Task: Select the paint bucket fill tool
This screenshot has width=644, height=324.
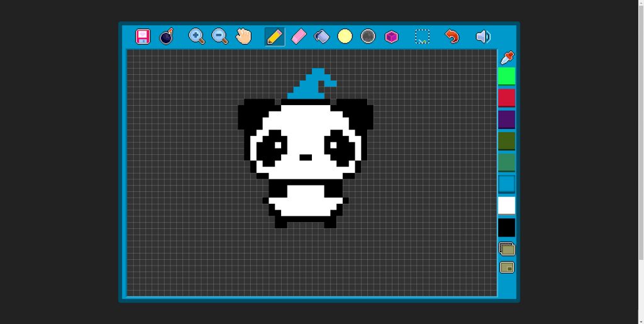Action: pos(321,36)
